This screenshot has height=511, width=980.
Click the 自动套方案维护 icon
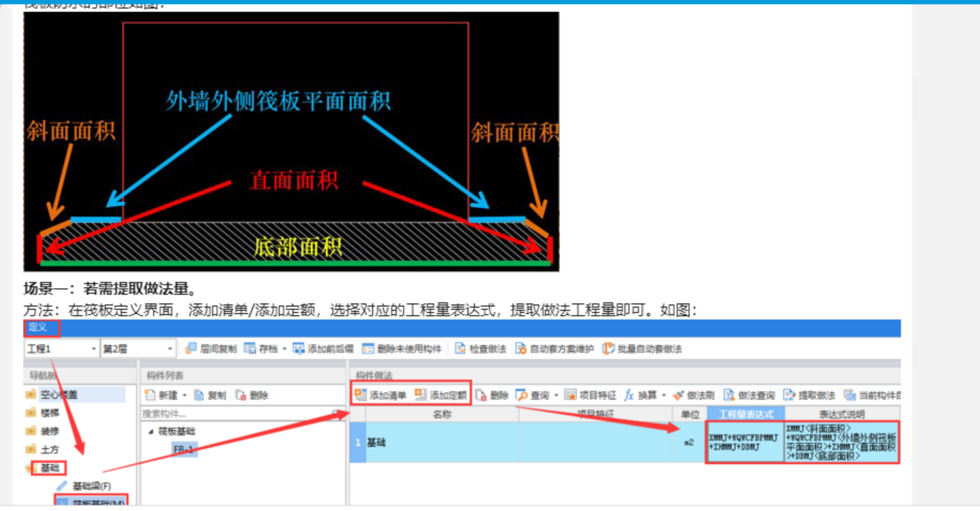pyautogui.click(x=520, y=349)
